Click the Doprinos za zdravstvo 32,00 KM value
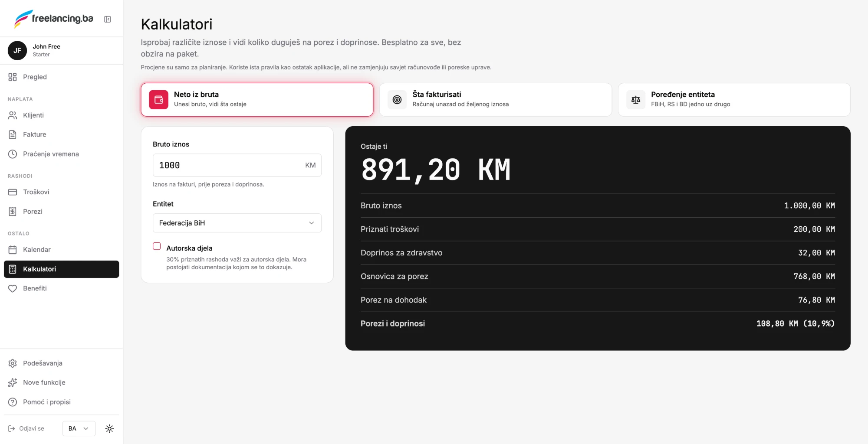Viewport: 868px width, 444px height. [x=816, y=253]
